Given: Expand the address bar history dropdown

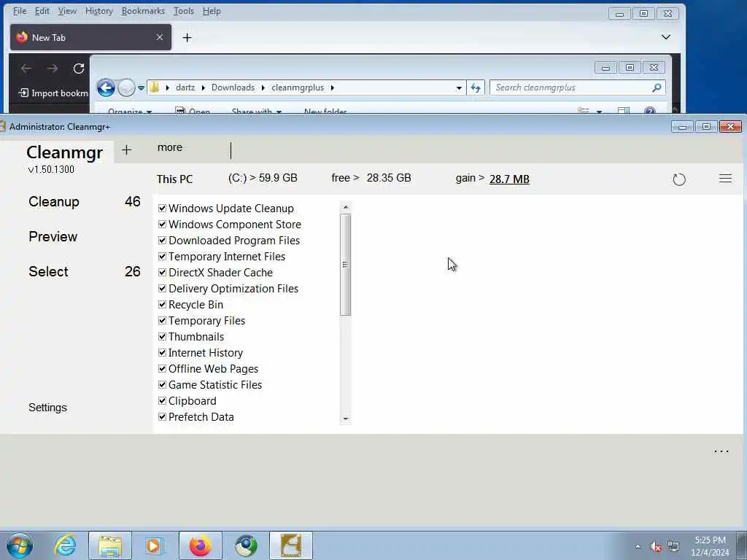Looking at the screenshot, I should click(459, 87).
